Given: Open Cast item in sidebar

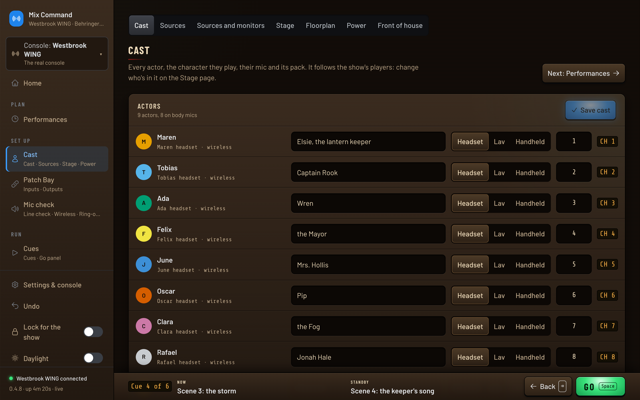Looking at the screenshot, I should (57, 159).
